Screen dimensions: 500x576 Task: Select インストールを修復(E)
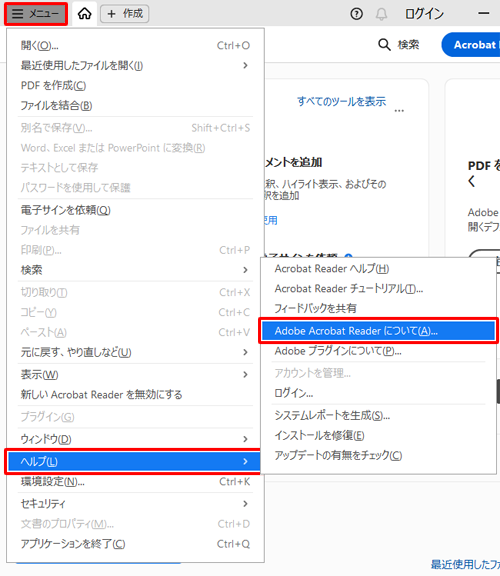tap(378, 435)
